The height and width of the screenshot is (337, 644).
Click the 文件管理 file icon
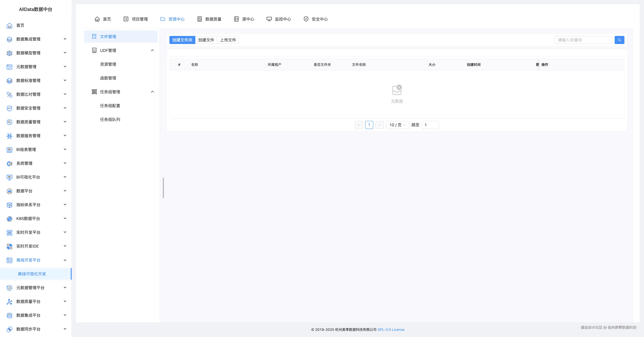[94, 37]
